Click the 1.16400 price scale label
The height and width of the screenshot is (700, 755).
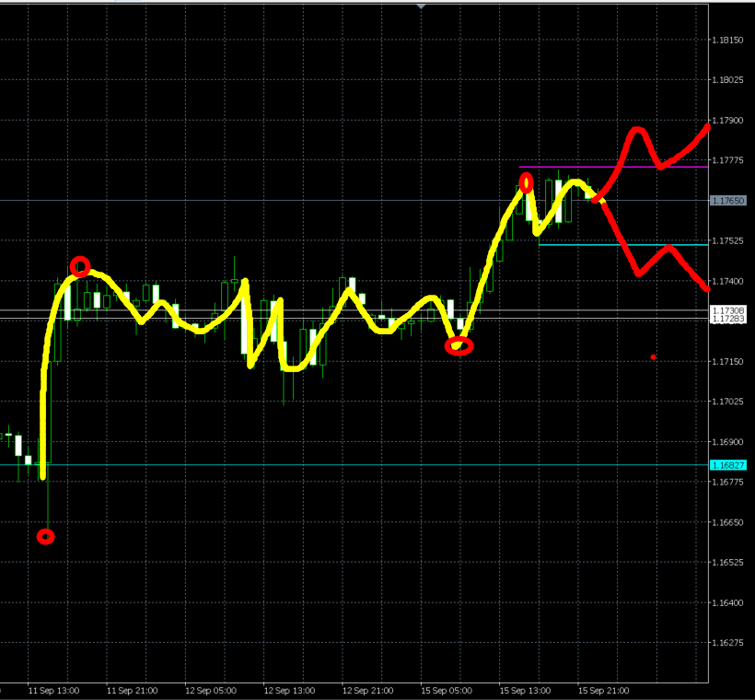[x=727, y=602]
